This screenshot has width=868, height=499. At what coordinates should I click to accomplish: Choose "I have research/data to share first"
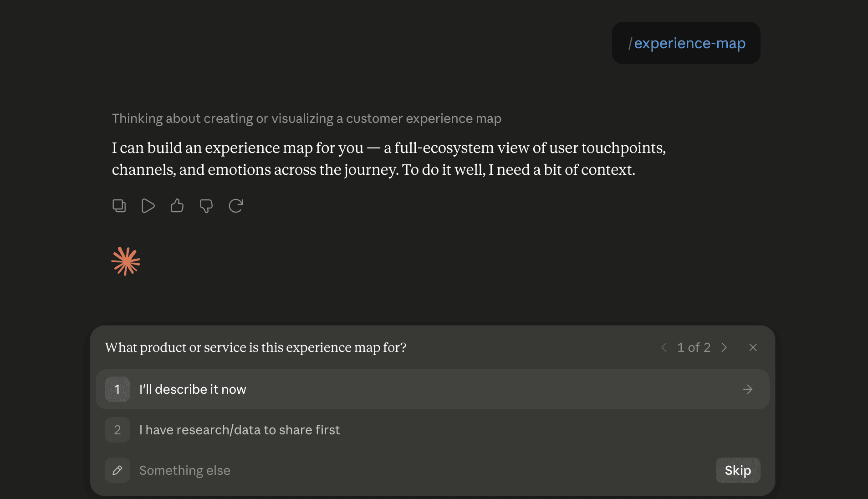pyautogui.click(x=433, y=430)
